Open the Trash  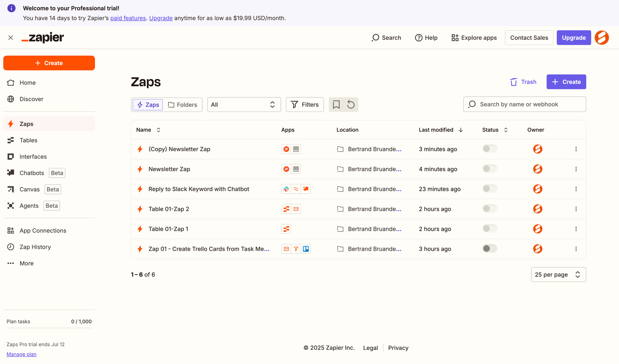pos(523,82)
